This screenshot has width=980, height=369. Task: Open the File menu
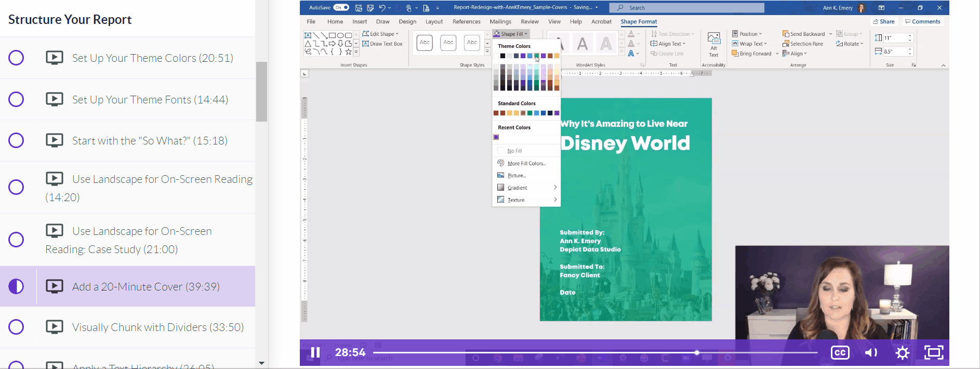coord(311,22)
